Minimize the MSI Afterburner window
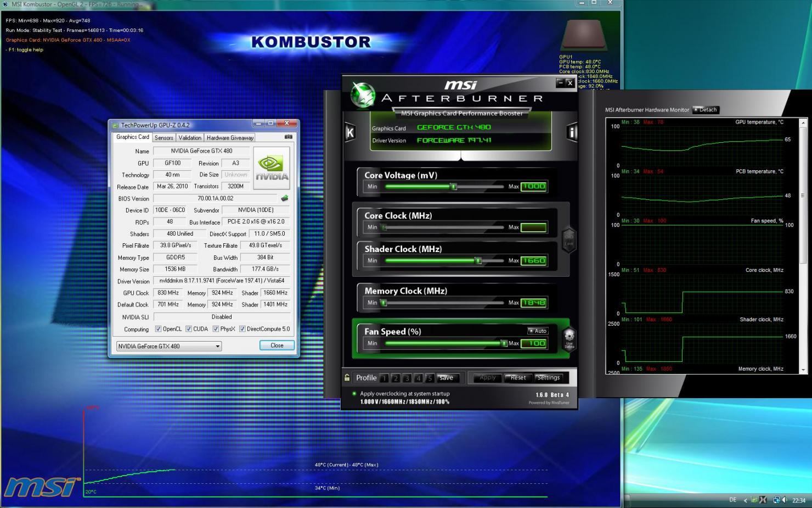This screenshot has height=508, width=812. (560, 83)
